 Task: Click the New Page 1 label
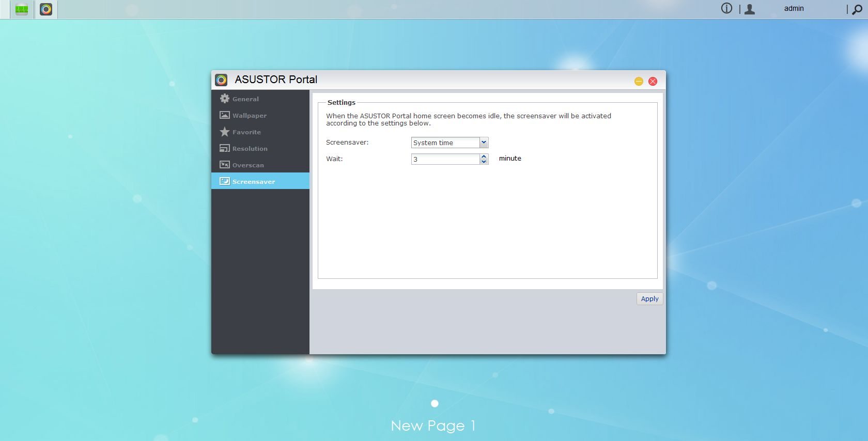[x=433, y=426]
